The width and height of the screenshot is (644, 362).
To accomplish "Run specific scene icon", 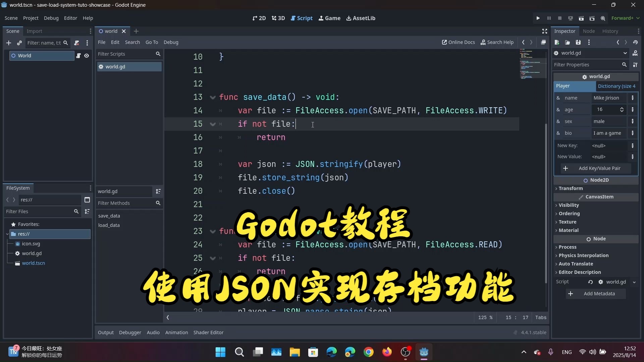I will click(x=592, y=18).
